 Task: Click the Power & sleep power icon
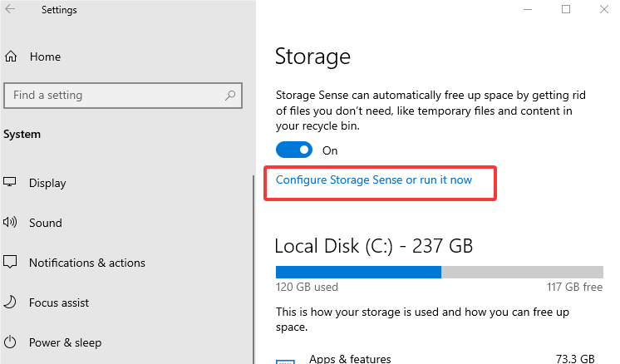click(11, 342)
